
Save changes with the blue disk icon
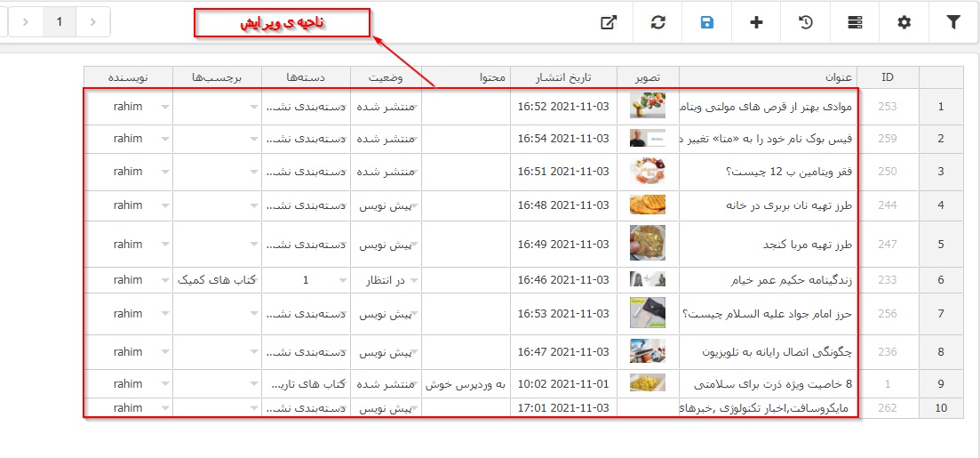click(x=707, y=22)
